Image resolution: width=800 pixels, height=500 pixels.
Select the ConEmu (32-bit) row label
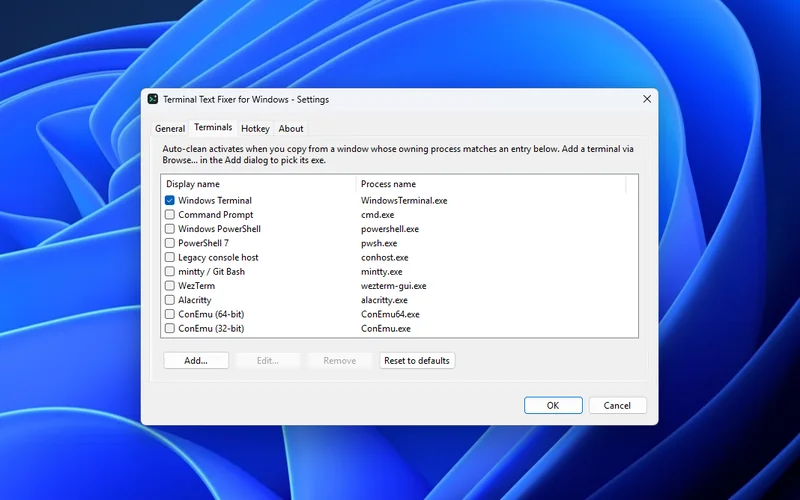(x=211, y=329)
